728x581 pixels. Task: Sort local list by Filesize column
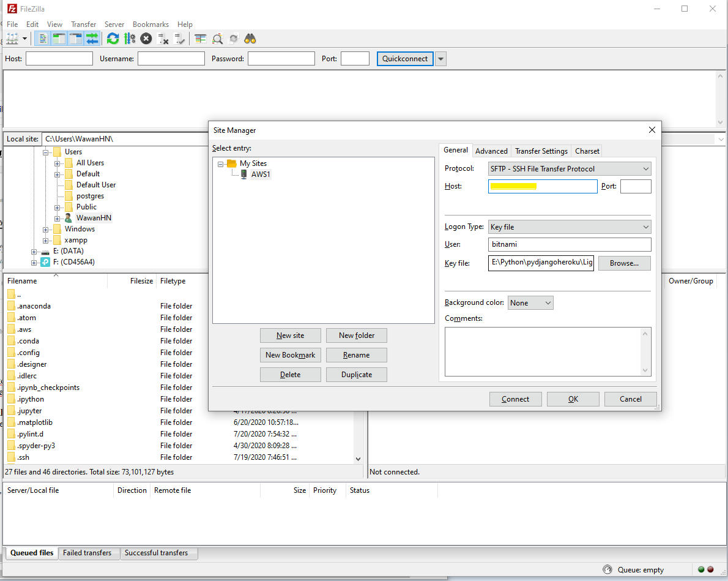point(132,281)
